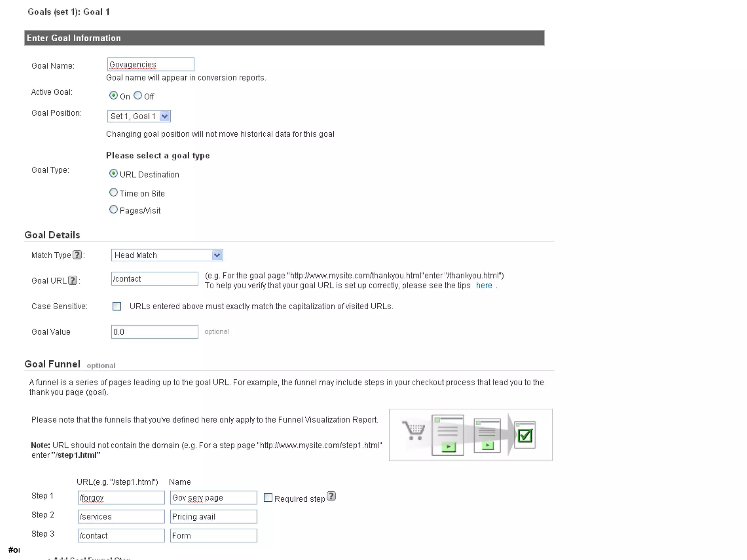
Task: Open the Goal Position dropdown
Action: pyautogui.click(x=139, y=116)
